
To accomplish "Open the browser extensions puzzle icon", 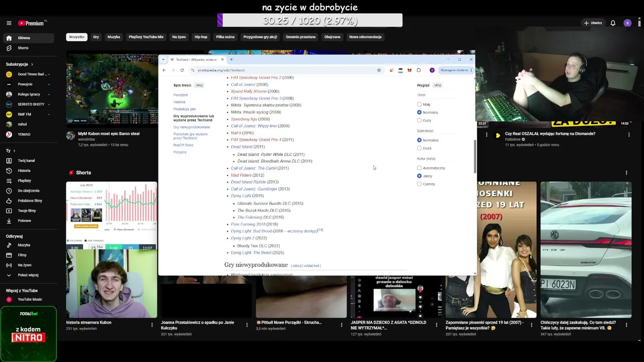I will click(419, 70).
